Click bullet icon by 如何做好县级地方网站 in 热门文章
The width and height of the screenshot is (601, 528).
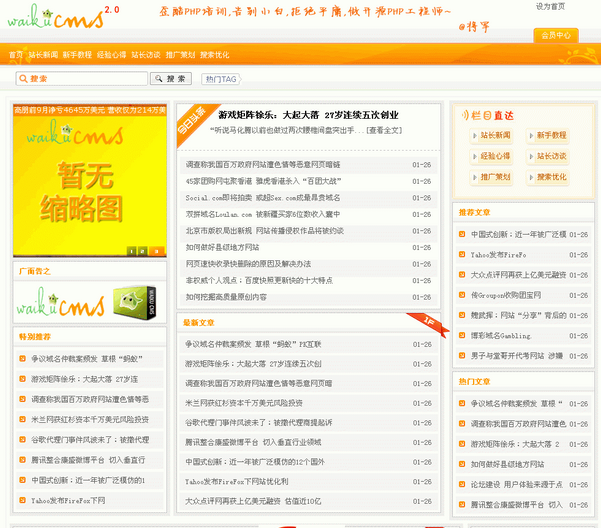462,464
